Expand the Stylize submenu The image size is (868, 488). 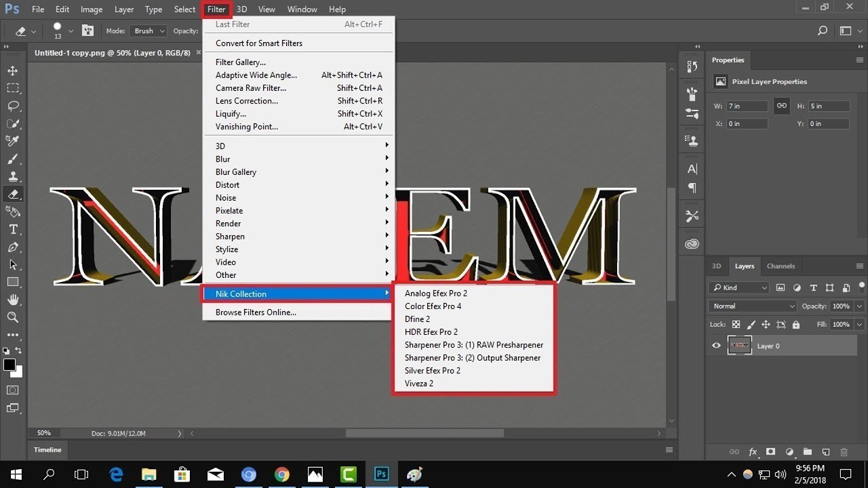(298, 249)
